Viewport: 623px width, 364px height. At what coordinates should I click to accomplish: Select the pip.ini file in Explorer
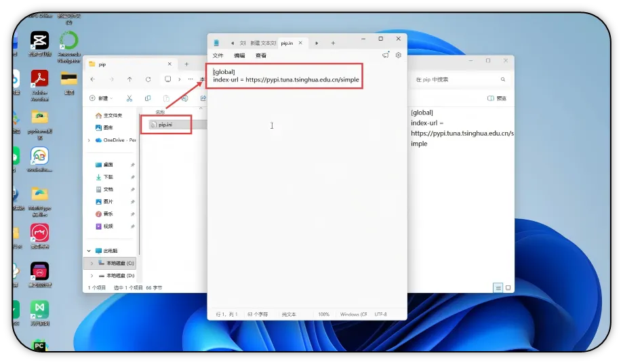165,125
